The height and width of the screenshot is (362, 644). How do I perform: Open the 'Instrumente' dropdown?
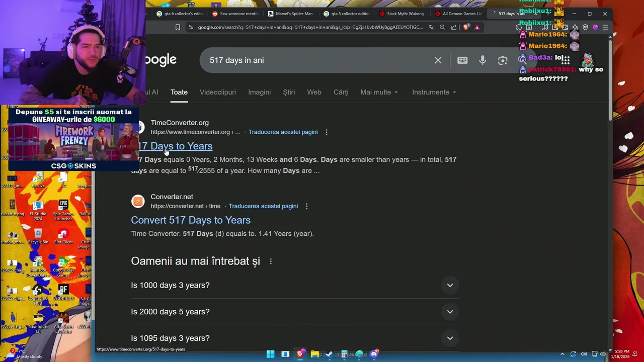coord(434,93)
